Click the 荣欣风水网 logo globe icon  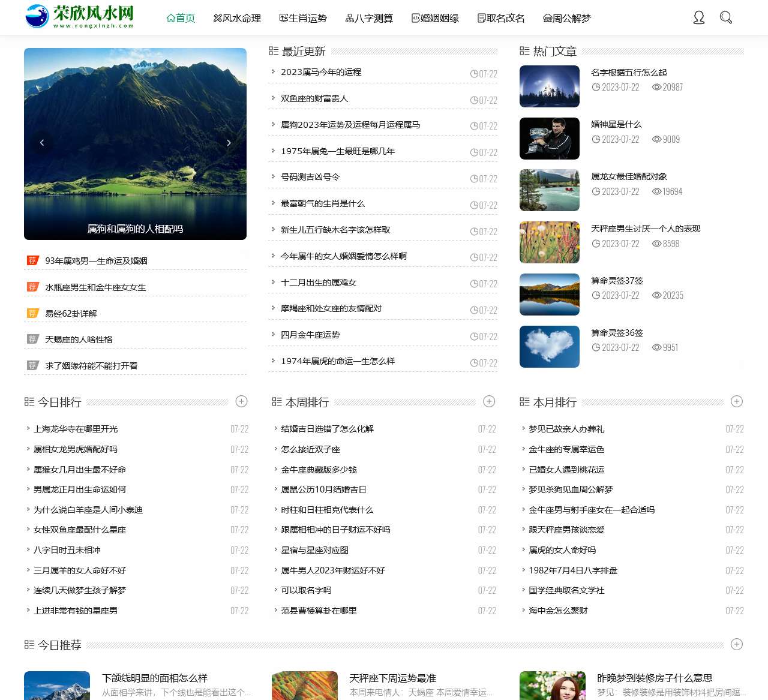(36, 17)
